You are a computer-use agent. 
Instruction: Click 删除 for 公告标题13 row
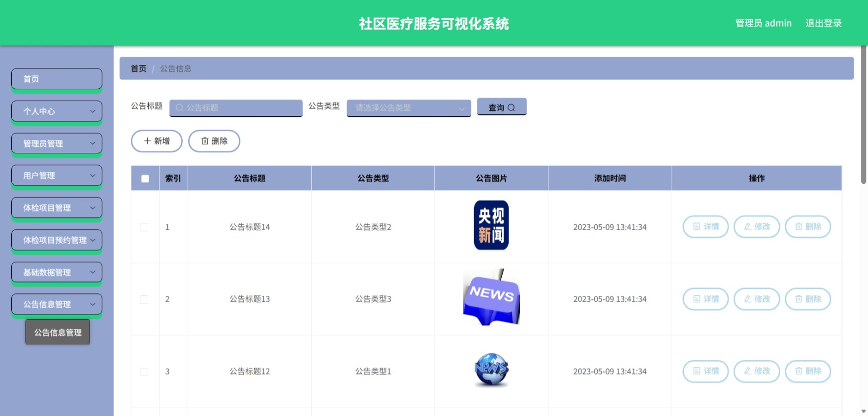pyautogui.click(x=808, y=299)
